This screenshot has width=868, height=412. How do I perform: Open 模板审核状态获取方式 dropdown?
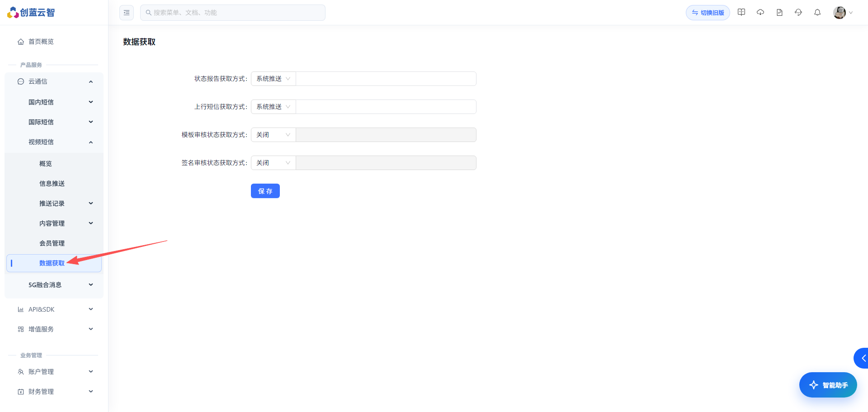[274, 135]
